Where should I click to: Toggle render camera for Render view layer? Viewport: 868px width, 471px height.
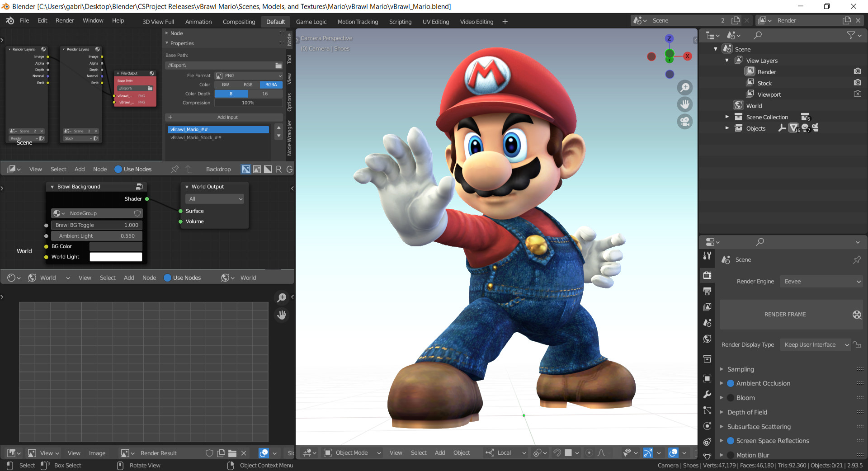click(x=857, y=71)
